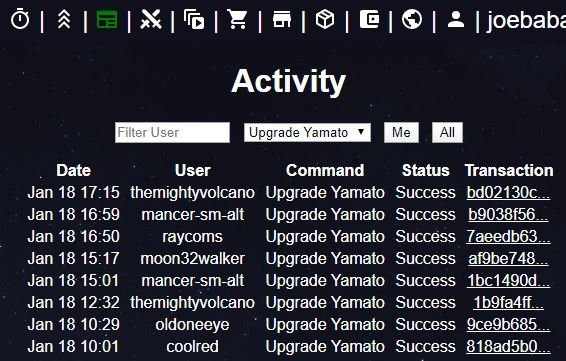The height and width of the screenshot is (361, 566).
Task: Open the crossed swords battle icon
Action: 151,19
